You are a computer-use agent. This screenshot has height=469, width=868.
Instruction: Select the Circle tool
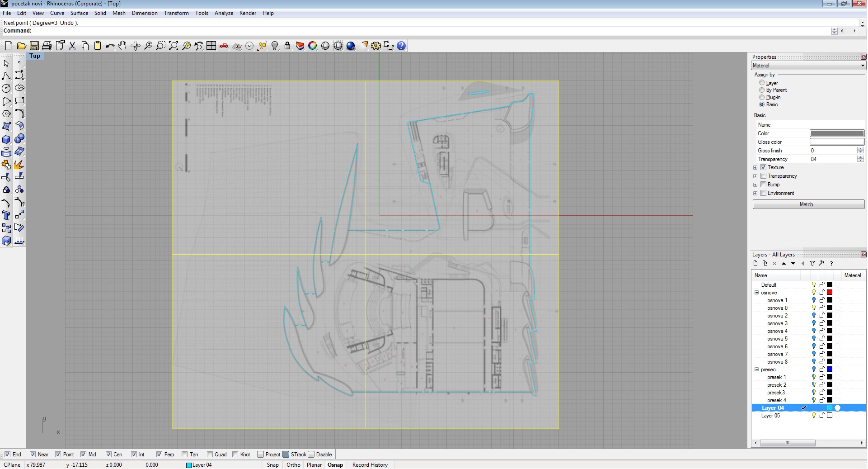tap(6, 88)
